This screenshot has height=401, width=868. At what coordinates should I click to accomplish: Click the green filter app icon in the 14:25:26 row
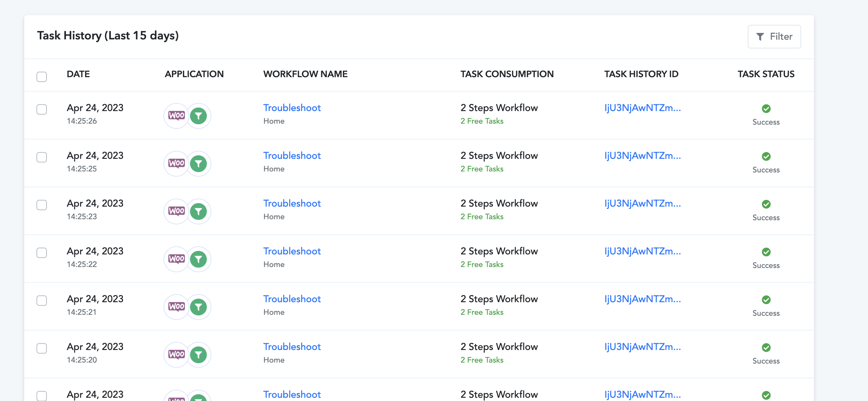tap(198, 116)
